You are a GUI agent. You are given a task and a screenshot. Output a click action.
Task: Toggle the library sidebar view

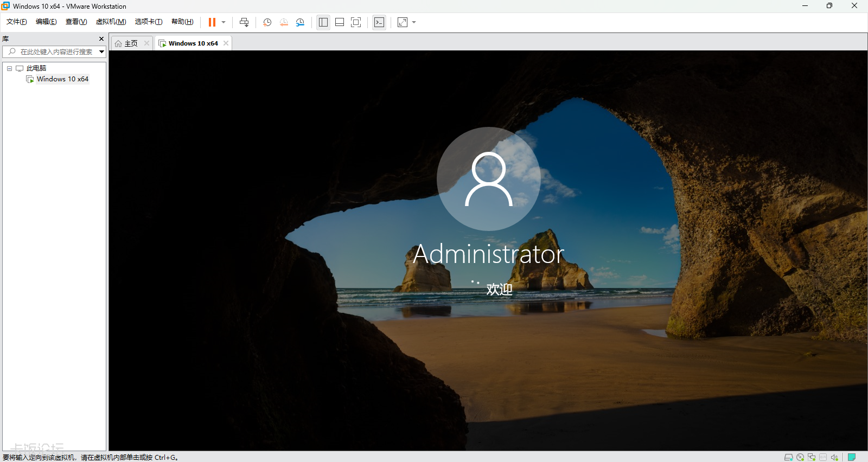point(323,22)
